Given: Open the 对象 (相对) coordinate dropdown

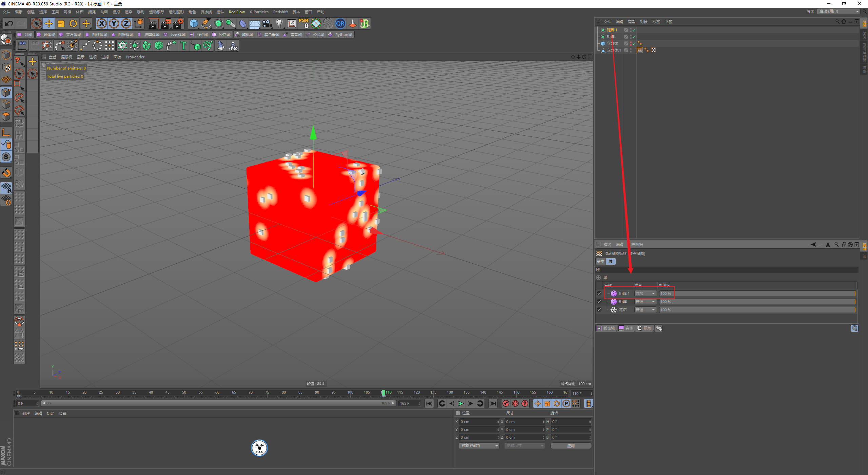Looking at the screenshot, I should pos(479,446).
